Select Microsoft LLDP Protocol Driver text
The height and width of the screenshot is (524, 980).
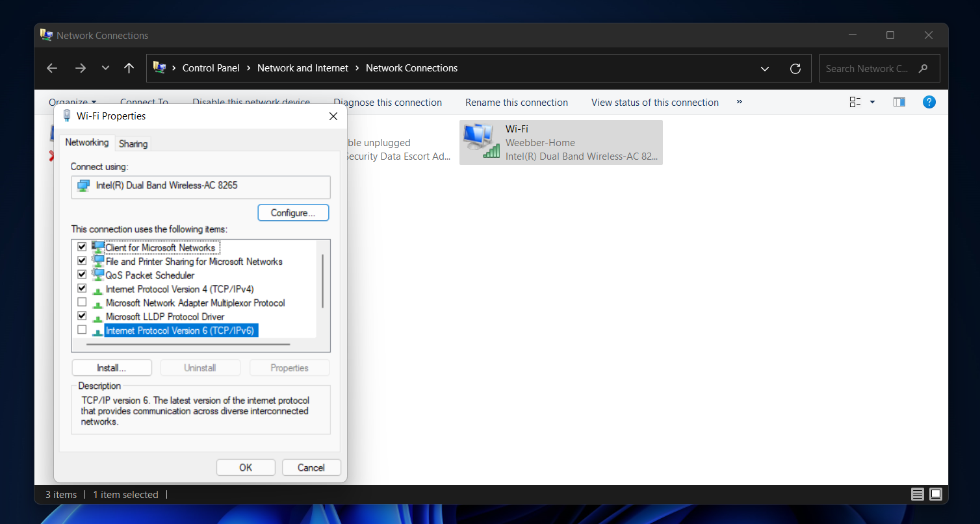pos(165,317)
